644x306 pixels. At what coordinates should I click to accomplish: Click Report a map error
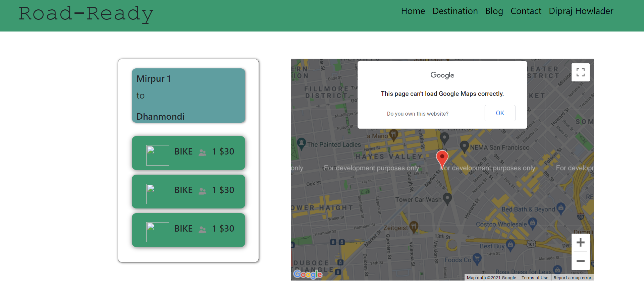[x=572, y=278]
